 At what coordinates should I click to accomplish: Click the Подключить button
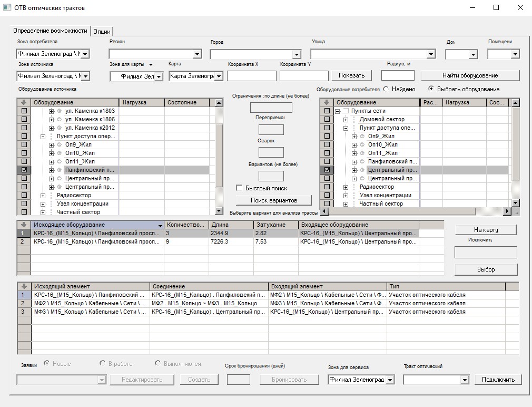498,380
